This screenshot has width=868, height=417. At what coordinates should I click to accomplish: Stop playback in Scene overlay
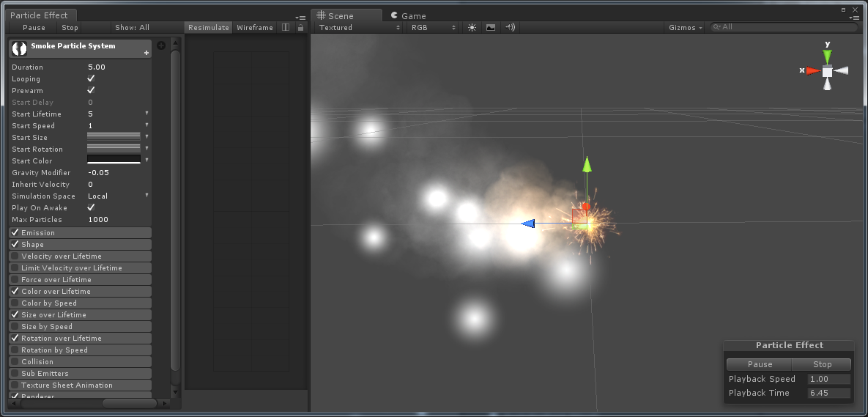click(x=822, y=364)
